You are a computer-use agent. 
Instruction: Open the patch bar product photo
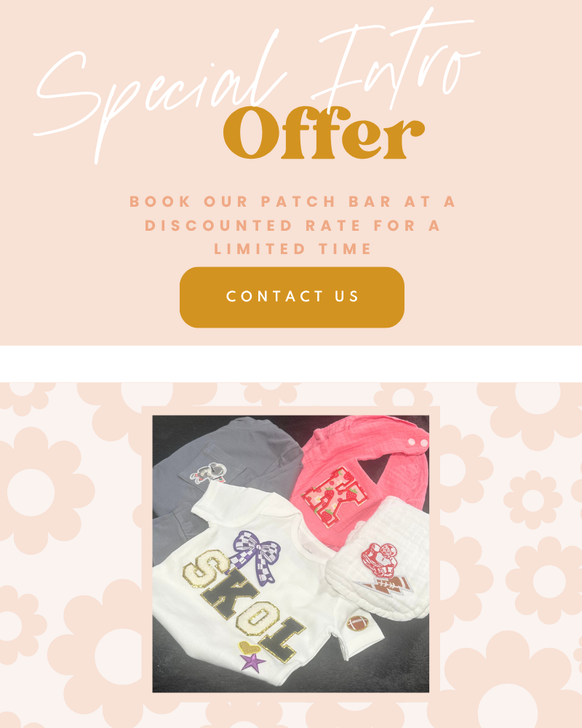click(x=290, y=553)
